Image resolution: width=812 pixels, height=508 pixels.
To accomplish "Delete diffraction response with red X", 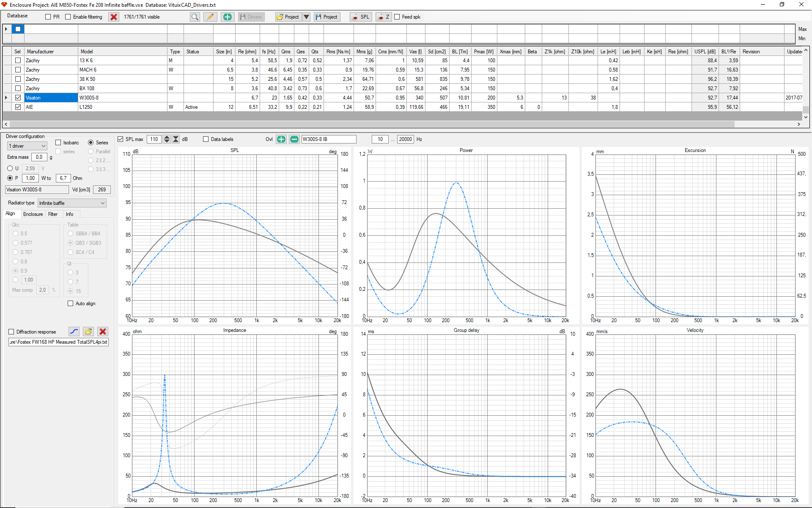I will [x=102, y=331].
